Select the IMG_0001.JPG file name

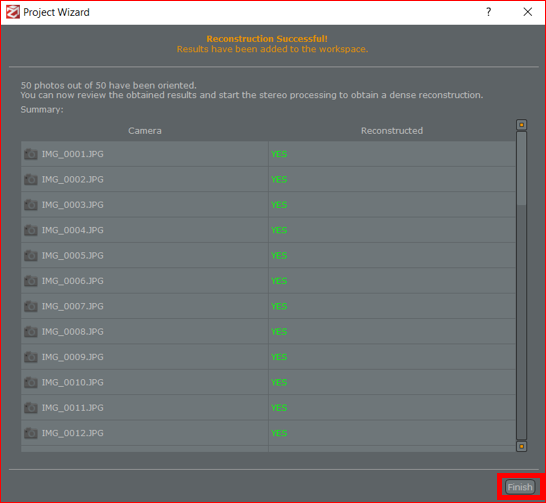[x=72, y=154]
